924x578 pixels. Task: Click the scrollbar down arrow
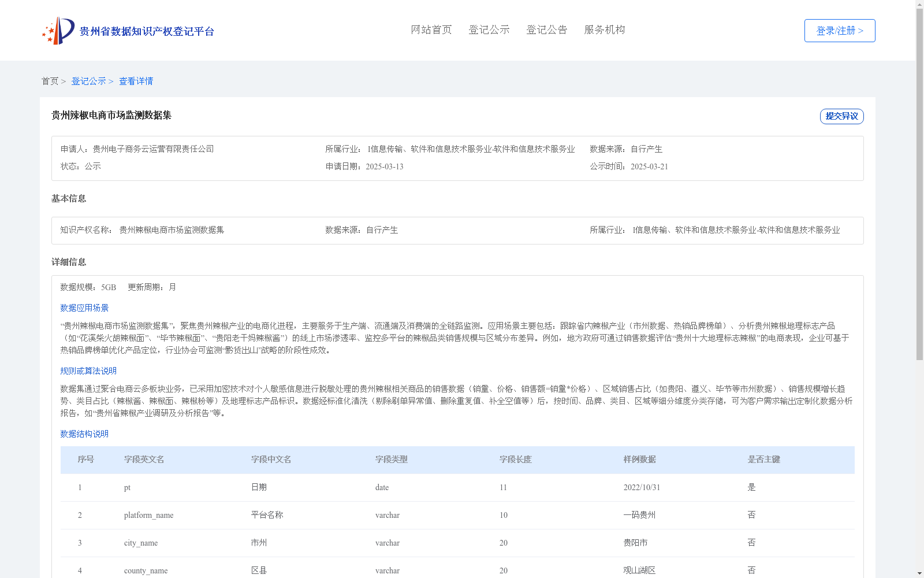(x=919, y=573)
